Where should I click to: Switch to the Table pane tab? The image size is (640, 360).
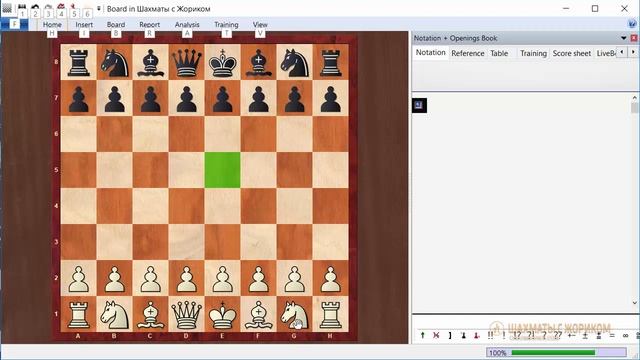click(499, 53)
